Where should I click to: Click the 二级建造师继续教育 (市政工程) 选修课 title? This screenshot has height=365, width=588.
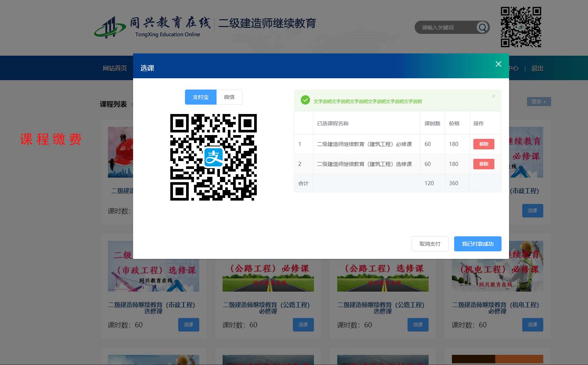(153, 308)
